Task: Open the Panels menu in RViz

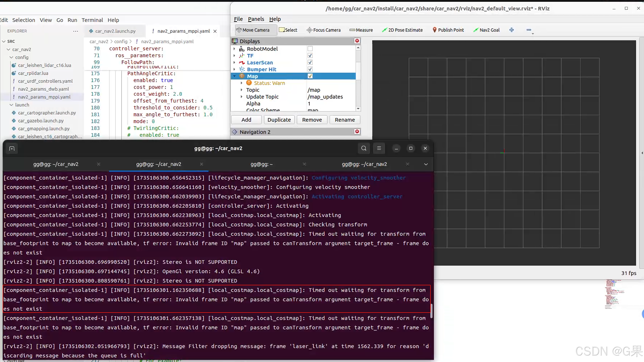Action: 256,19
